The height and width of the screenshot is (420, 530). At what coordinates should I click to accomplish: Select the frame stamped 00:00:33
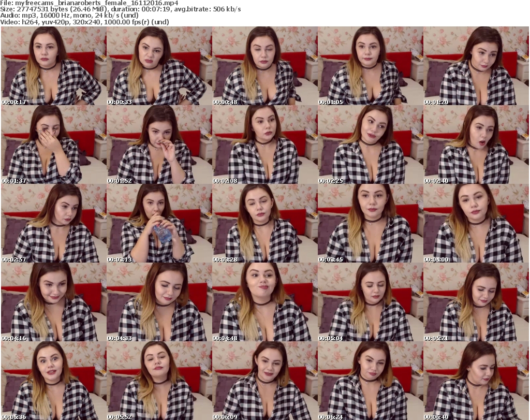coord(159,66)
